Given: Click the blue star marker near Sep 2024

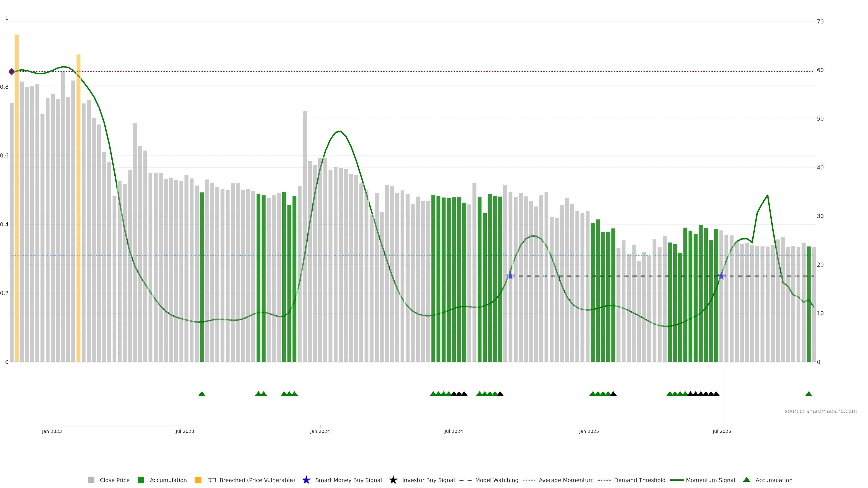Looking at the screenshot, I should [510, 276].
